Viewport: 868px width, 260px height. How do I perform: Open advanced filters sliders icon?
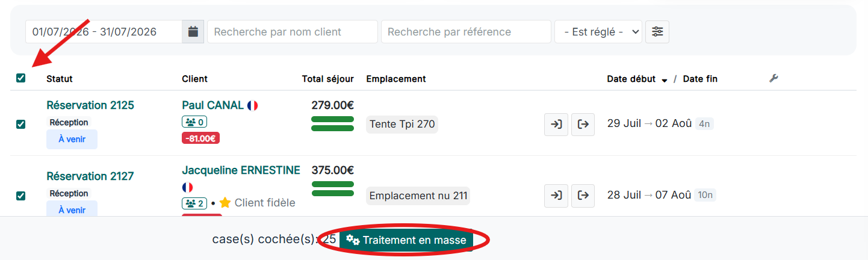[x=657, y=32]
